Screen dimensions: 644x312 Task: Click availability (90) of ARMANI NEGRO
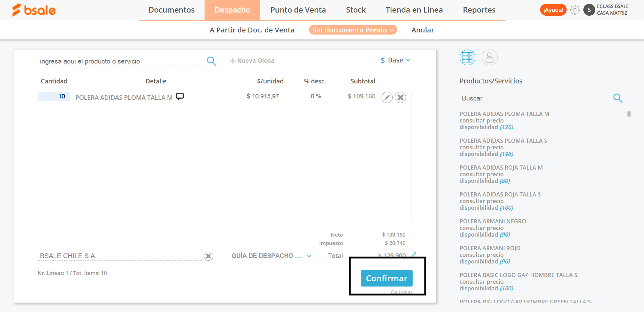coord(505,235)
